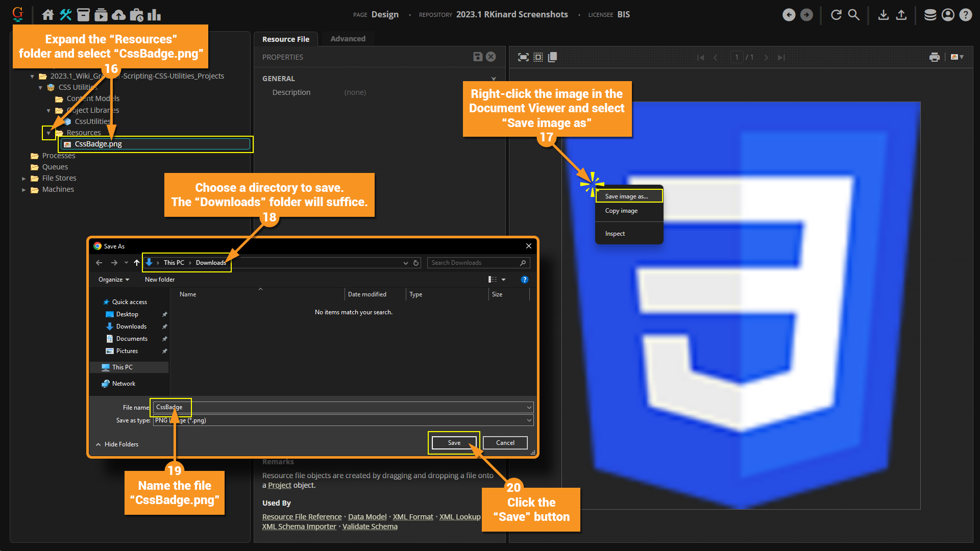Screen dimensions: 980x551
Task: Choose Save image as menu entry
Action: click(x=627, y=196)
